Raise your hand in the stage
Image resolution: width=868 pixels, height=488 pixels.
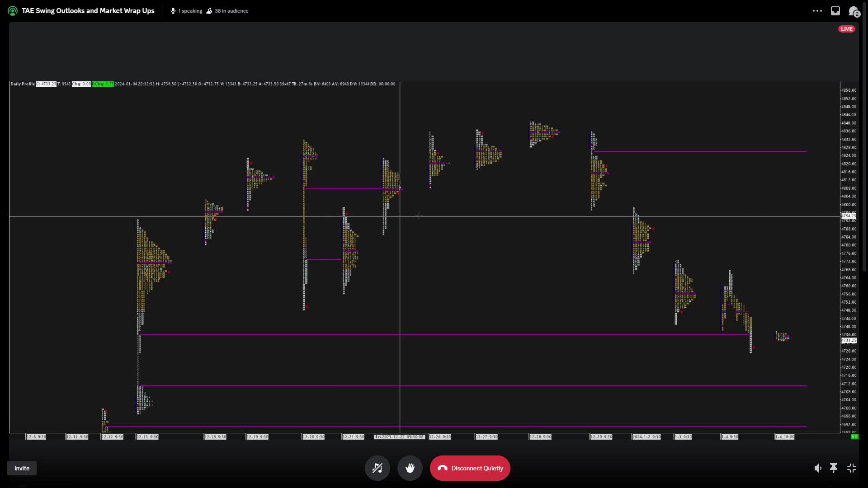pos(410,468)
